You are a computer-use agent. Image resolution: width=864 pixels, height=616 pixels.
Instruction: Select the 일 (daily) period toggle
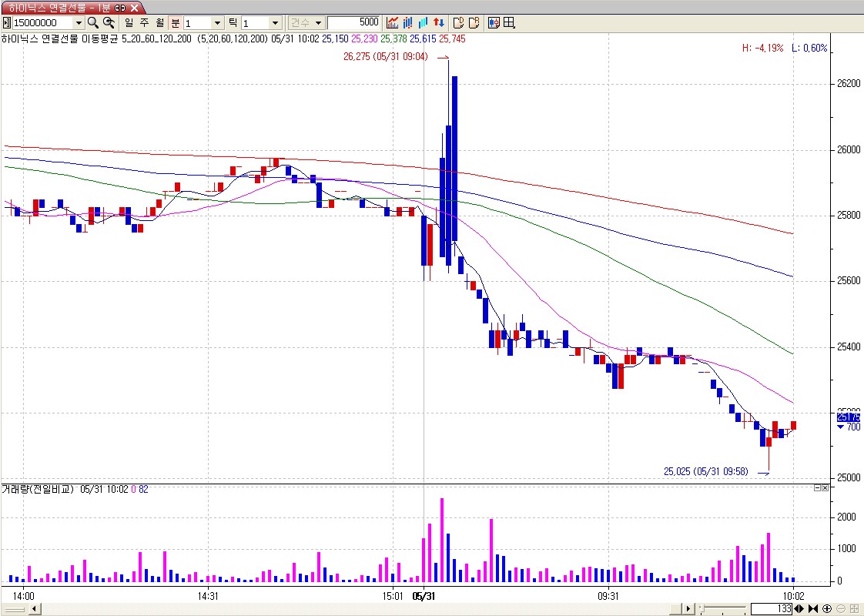pos(129,23)
